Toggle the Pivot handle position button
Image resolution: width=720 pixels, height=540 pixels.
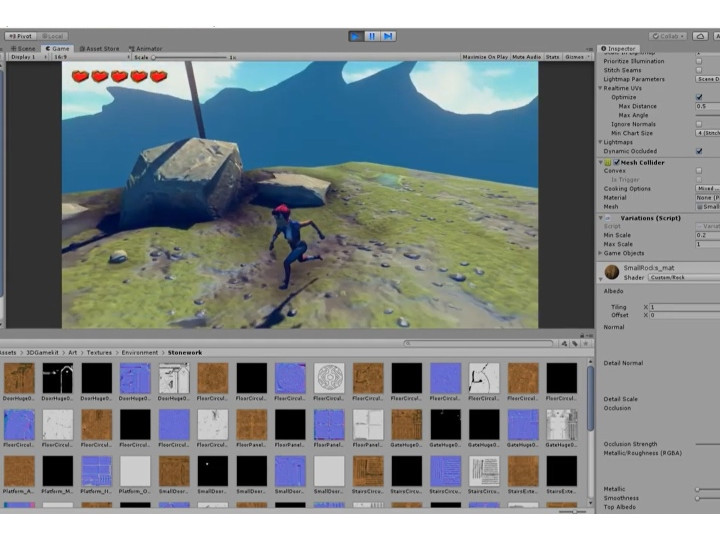click(x=21, y=36)
